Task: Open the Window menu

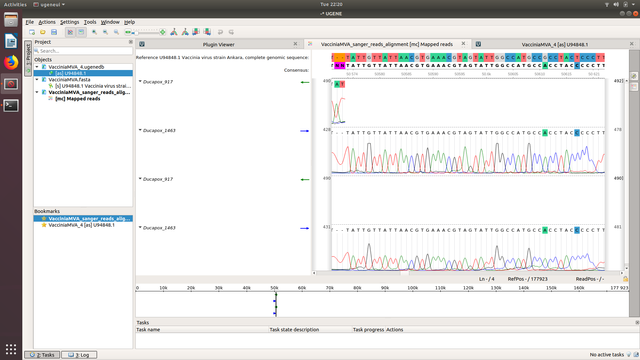Action: point(110,22)
